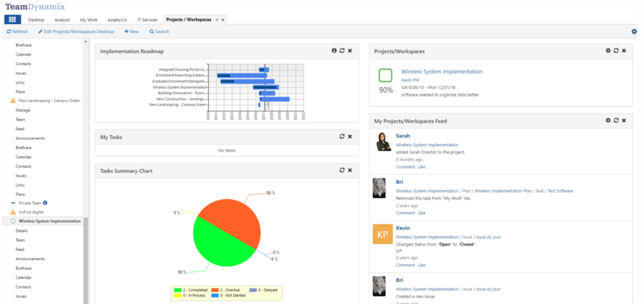Open Edit Projects/Workspaces Desktop
Screen dimensions: 644x304
[76, 31]
